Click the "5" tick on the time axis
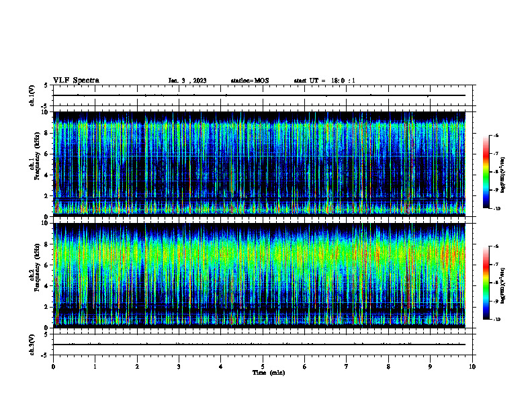The width and height of the screenshot is (532, 411). point(263,367)
